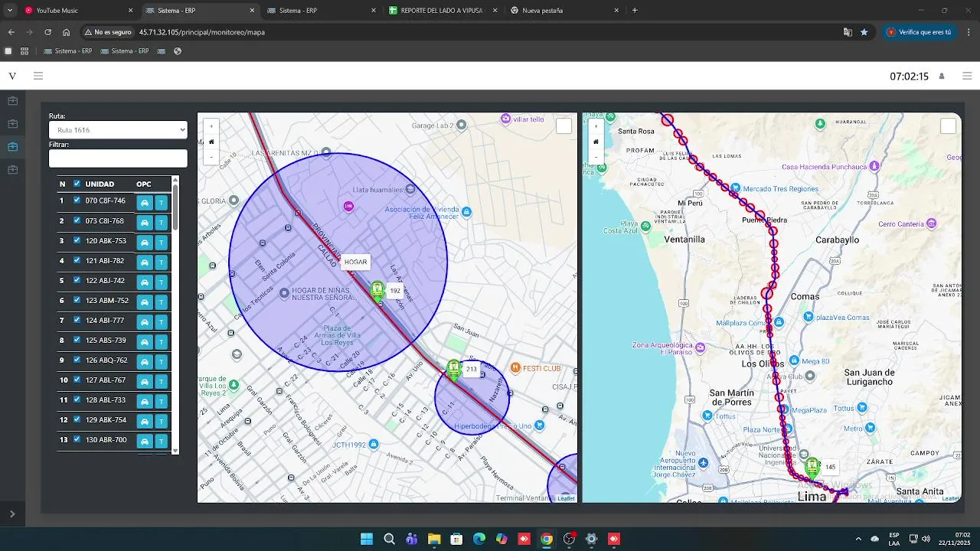Open the highlighted blue briefcase sidebar icon
This screenshot has height=551, width=980.
point(12,147)
